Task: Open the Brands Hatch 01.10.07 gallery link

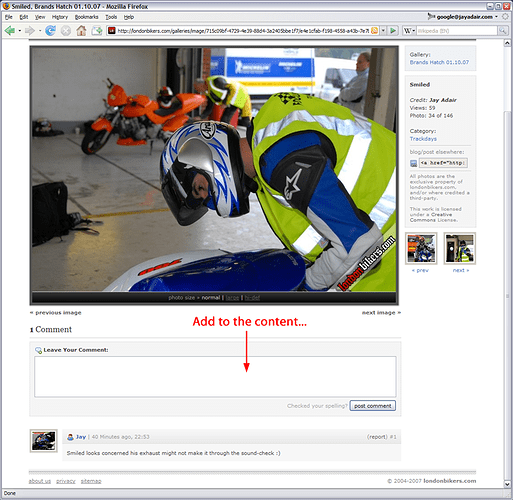Action: pyautogui.click(x=439, y=62)
